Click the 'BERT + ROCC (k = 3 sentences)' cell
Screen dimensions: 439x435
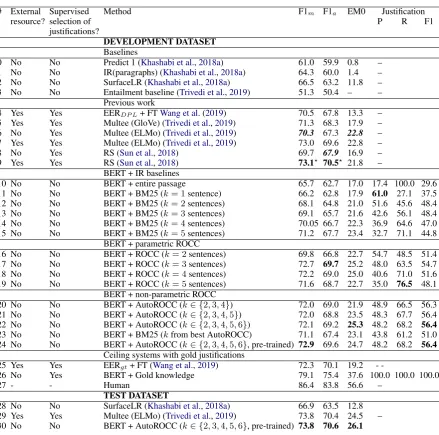(x=165, y=264)
